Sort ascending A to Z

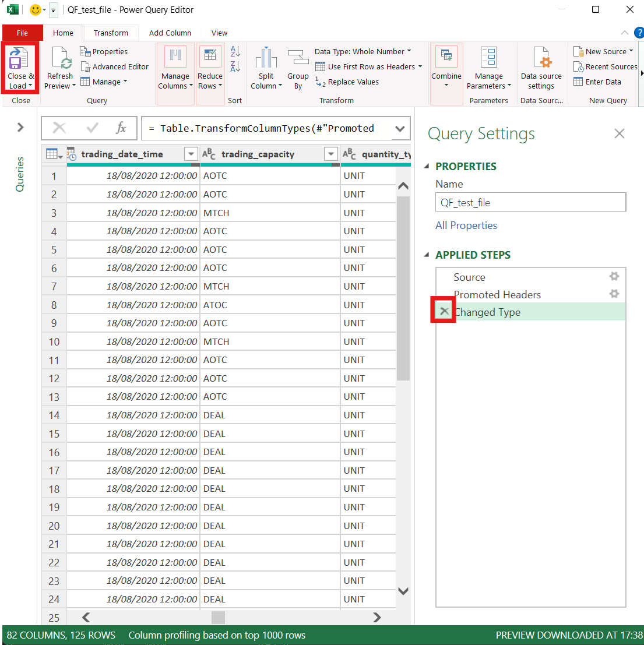coord(235,51)
